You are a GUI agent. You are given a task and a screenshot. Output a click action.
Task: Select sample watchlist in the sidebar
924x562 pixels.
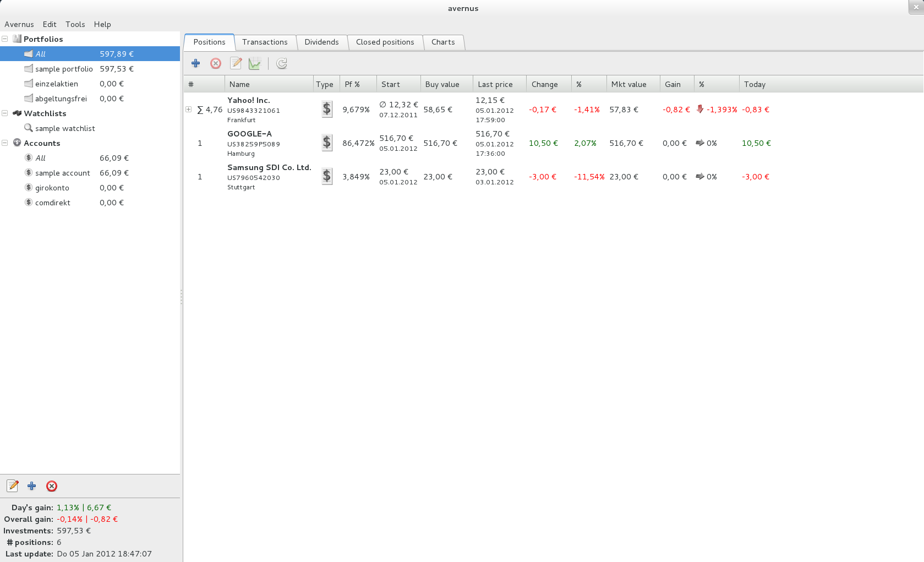tap(65, 128)
